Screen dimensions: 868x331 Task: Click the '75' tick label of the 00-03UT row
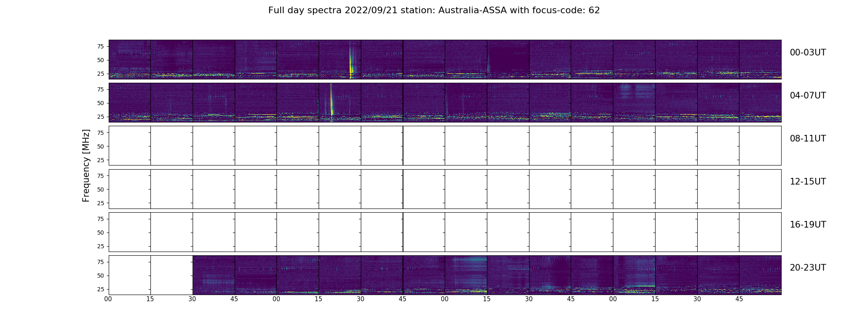click(x=100, y=47)
